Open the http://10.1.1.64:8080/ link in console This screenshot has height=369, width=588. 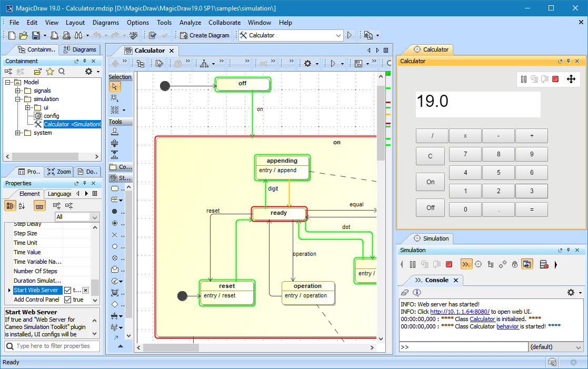[460, 312]
